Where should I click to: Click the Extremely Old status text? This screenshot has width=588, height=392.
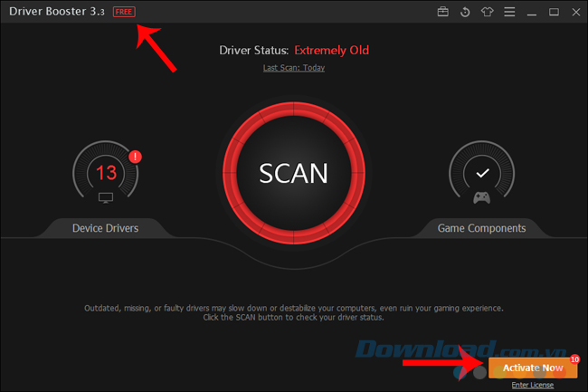331,51
